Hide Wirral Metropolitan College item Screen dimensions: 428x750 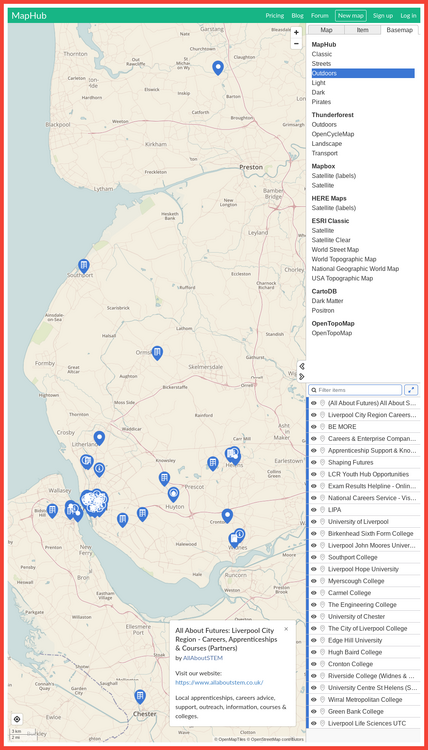(x=314, y=700)
